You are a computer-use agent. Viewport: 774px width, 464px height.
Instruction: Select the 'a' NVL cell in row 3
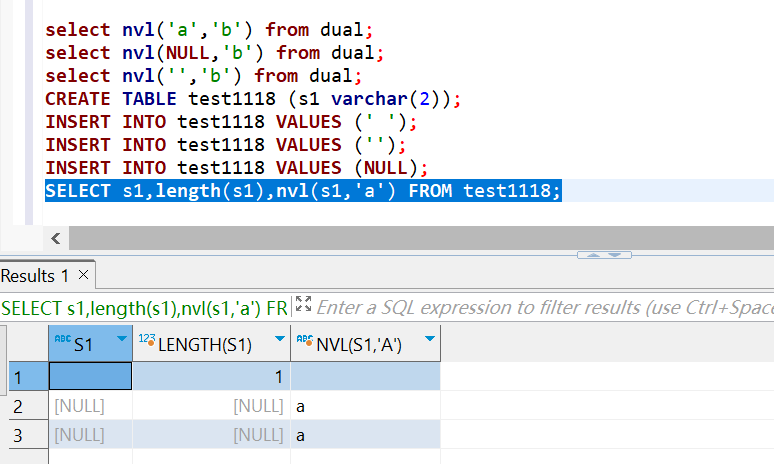[365, 435]
